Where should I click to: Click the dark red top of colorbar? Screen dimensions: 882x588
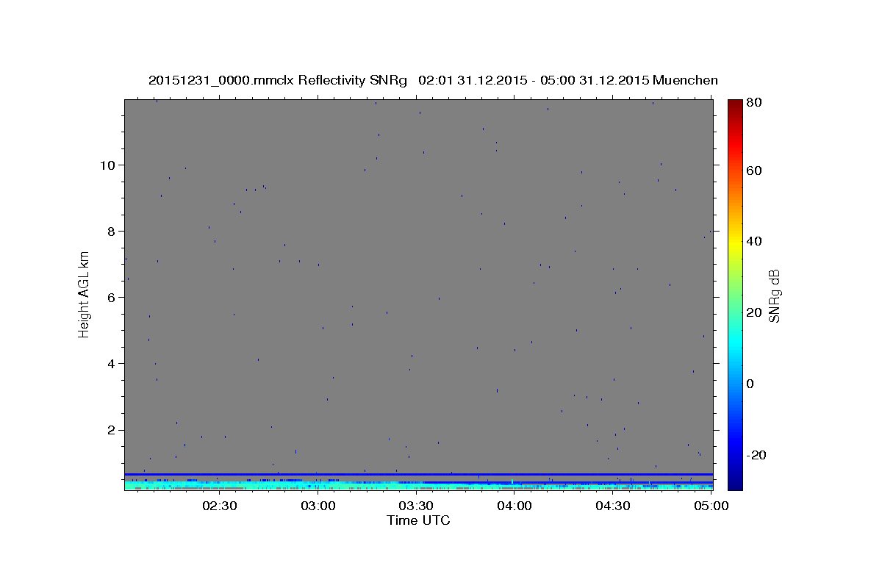(x=735, y=107)
